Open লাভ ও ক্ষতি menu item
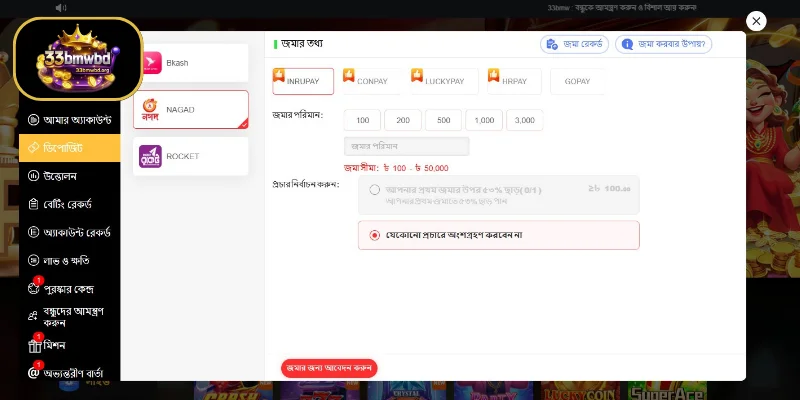 coord(69,260)
